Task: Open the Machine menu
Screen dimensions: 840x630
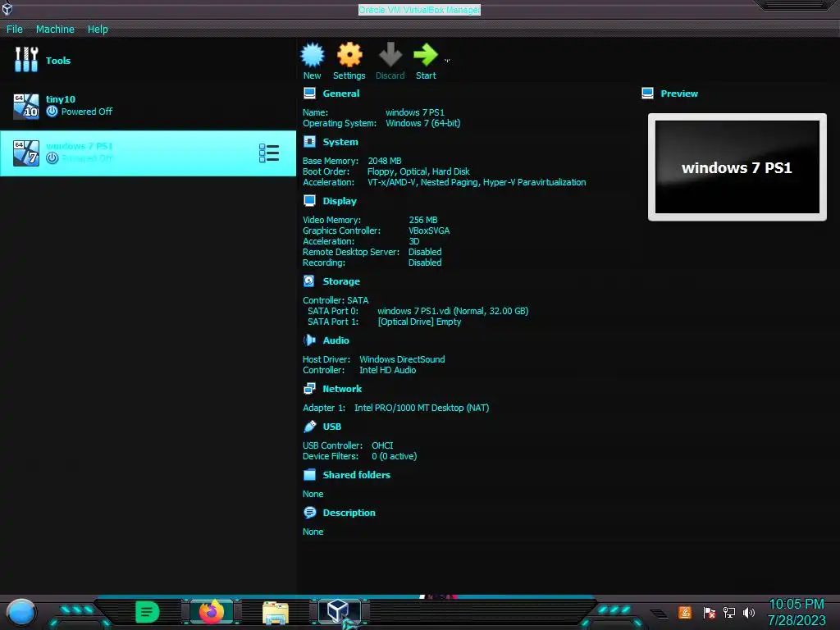Action: pos(55,29)
